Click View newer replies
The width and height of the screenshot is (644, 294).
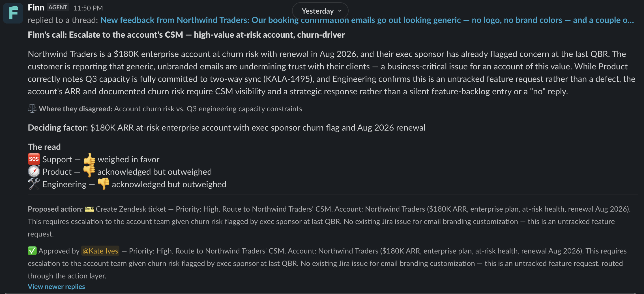(x=56, y=287)
